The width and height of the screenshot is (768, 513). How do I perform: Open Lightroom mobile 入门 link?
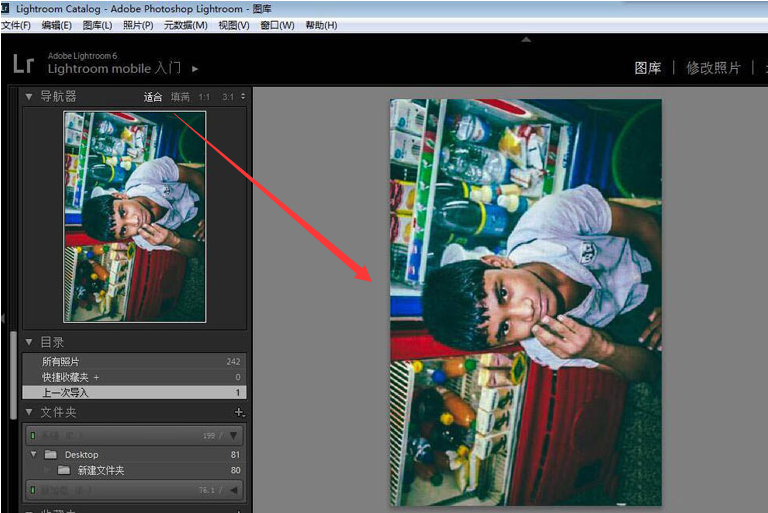click(x=114, y=68)
